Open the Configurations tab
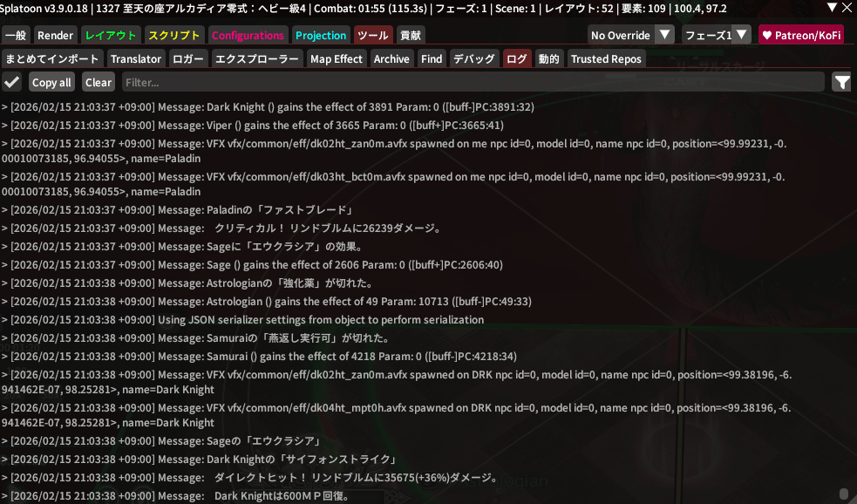The image size is (857, 504). (248, 36)
